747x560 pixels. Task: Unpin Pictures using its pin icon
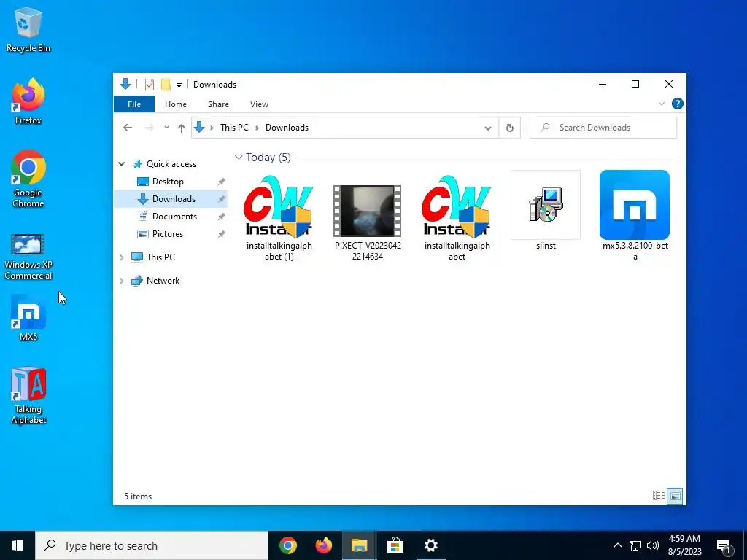221,234
